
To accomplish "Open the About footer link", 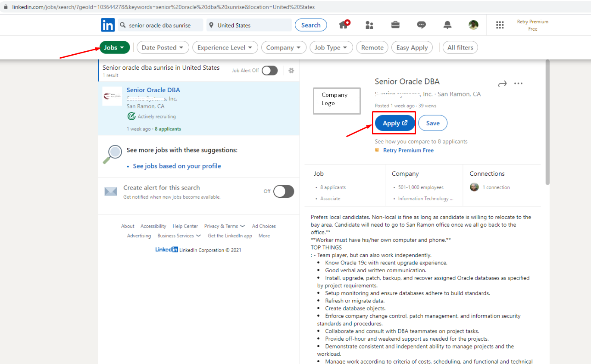I will click(x=128, y=226).
